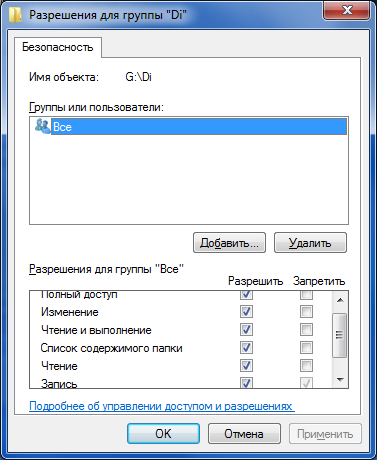This screenshot has height=460, width=377.
Task: Open the Безопасность tab
Action: click(58, 47)
